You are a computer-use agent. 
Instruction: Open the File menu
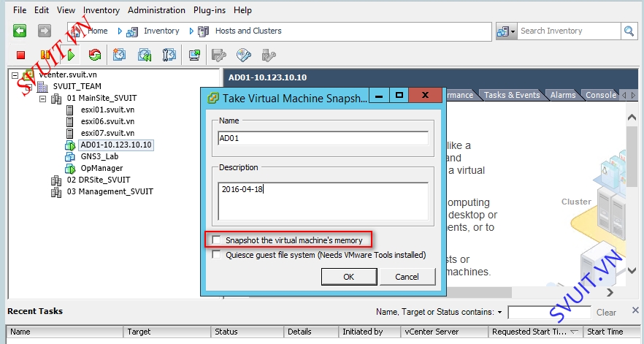pyautogui.click(x=20, y=10)
